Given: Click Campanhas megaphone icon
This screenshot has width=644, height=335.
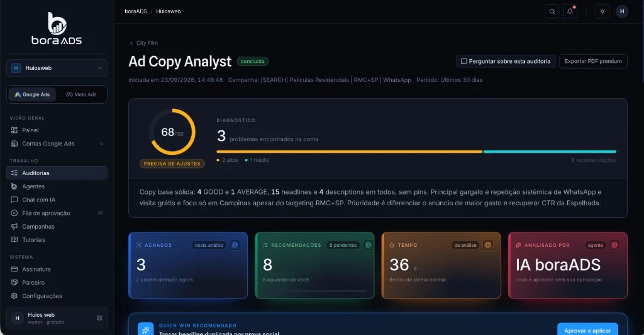Looking at the screenshot, I should pos(14,227).
